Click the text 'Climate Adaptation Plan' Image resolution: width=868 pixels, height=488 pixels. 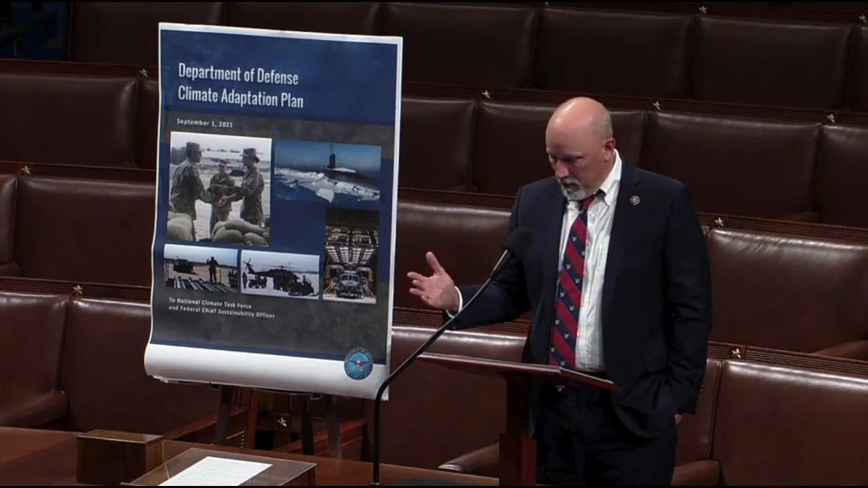click(240, 97)
